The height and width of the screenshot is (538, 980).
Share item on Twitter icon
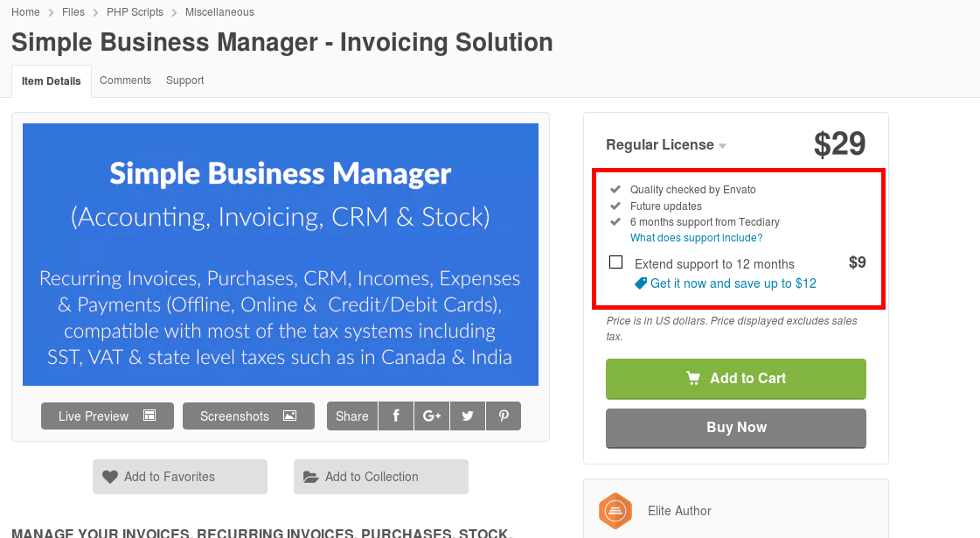click(x=468, y=416)
